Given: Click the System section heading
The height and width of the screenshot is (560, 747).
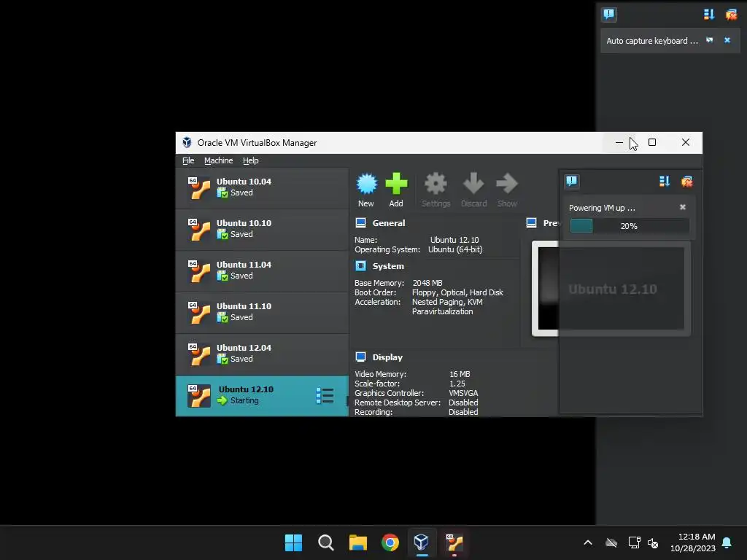Looking at the screenshot, I should click(x=388, y=266).
